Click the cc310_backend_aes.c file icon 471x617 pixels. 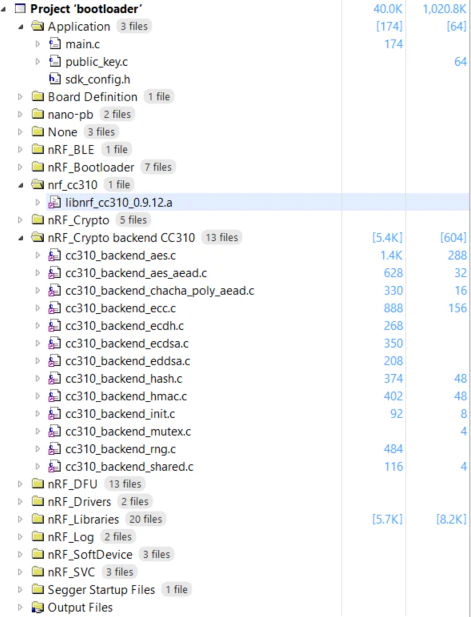point(54,255)
